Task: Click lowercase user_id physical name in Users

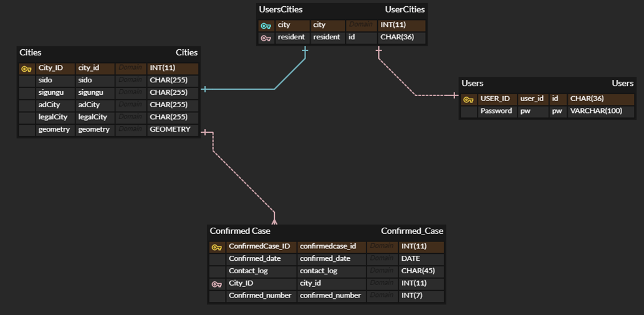Action: [x=533, y=99]
